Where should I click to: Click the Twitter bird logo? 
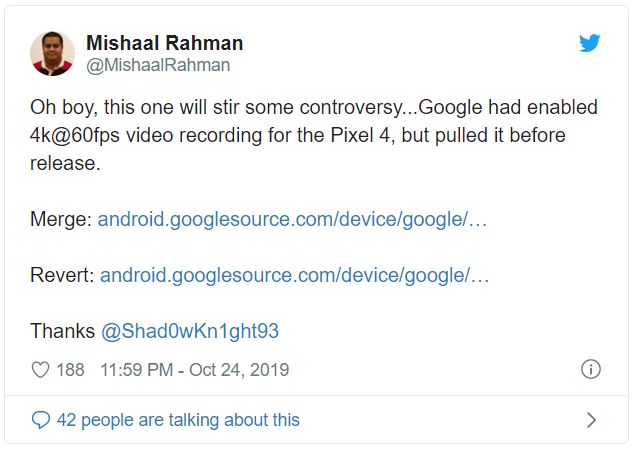589,43
